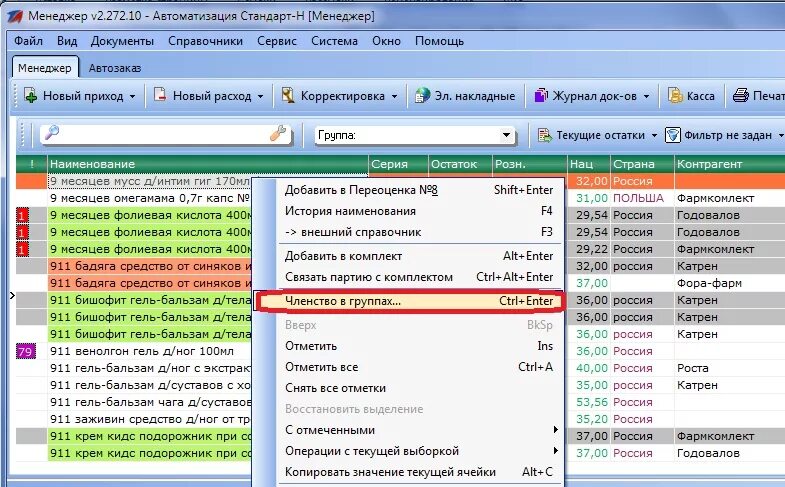785x487 pixels.
Task: Switch to the Автозаказ tab
Action: [x=115, y=68]
